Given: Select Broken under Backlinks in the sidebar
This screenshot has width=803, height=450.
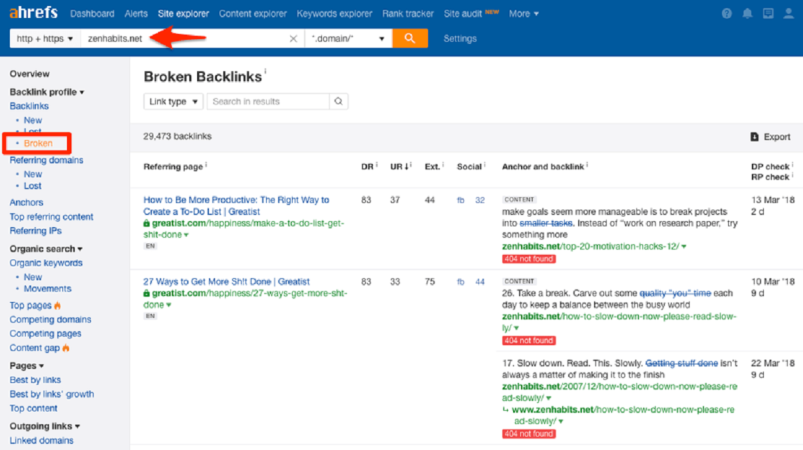Looking at the screenshot, I should 38,143.
